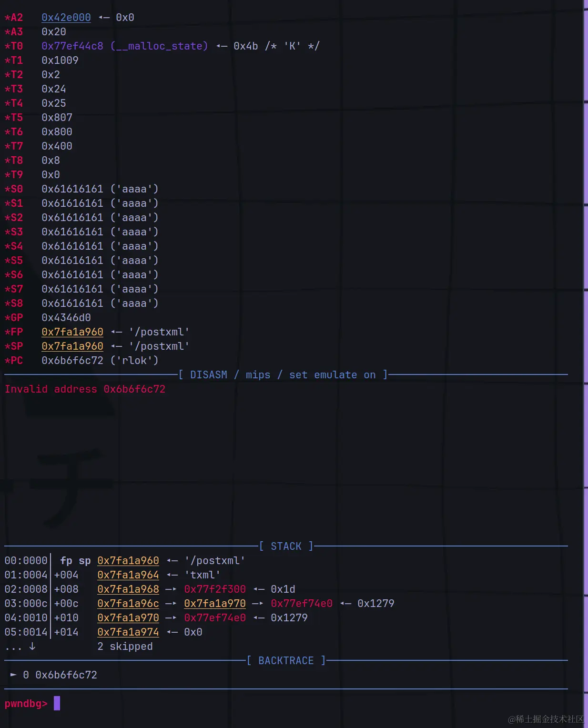
Task: Select the '/postxml' string on the FP line
Action: [159, 332]
